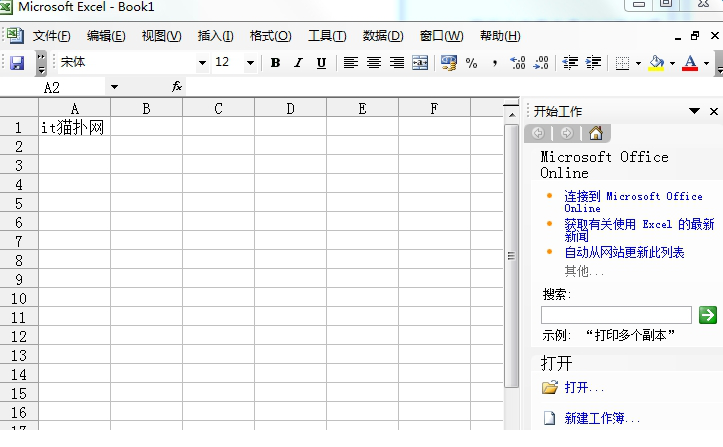
Task: Click the Excel title bar icon
Action: tap(6, 6)
